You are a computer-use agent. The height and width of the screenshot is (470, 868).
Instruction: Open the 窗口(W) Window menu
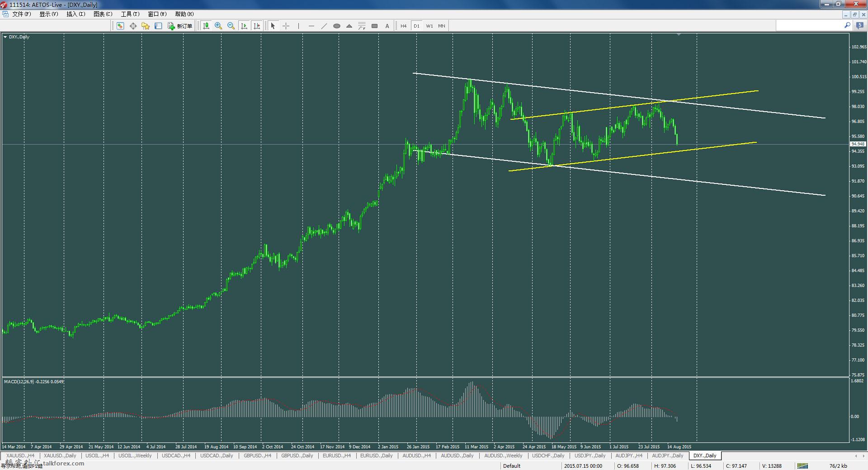tap(157, 14)
